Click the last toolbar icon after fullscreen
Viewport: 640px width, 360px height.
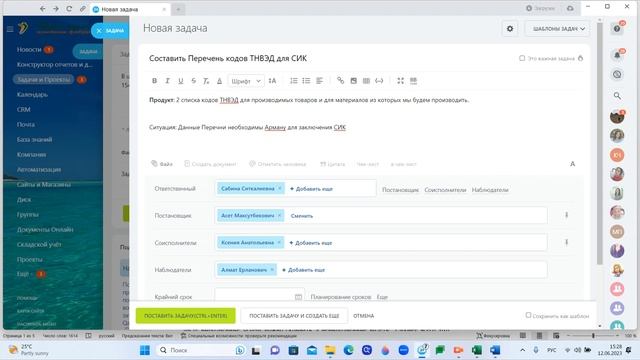(x=413, y=81)
